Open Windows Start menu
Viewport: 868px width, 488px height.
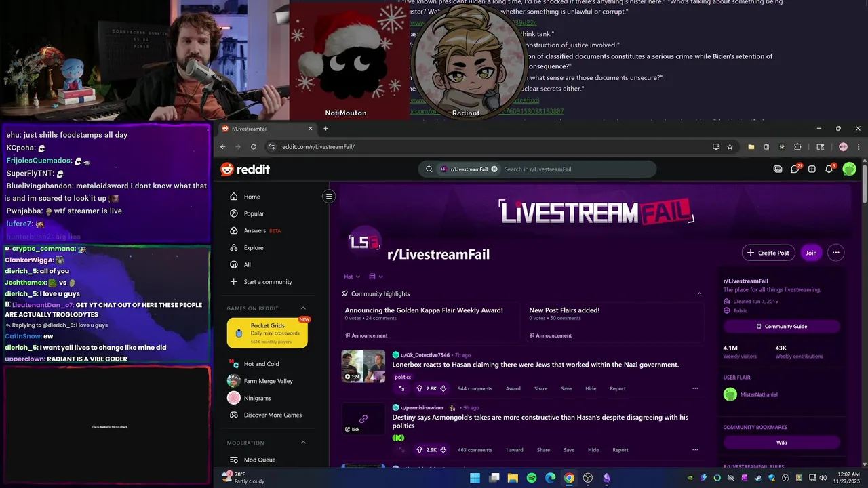475,478
